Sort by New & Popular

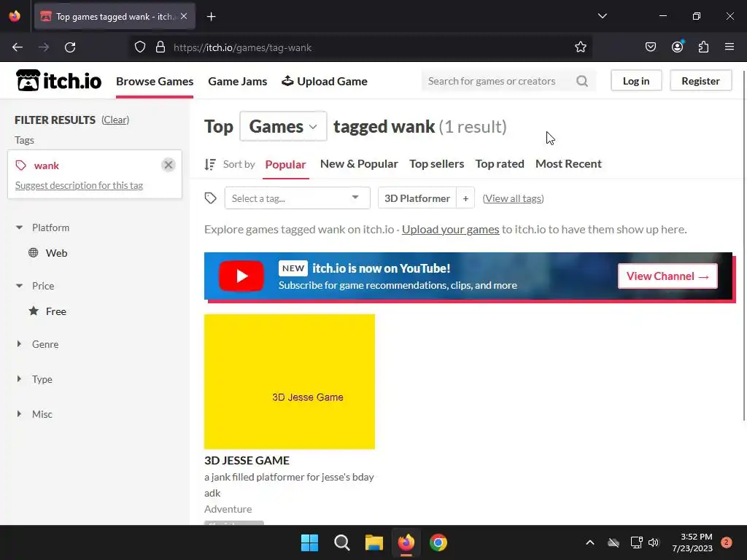359,164
